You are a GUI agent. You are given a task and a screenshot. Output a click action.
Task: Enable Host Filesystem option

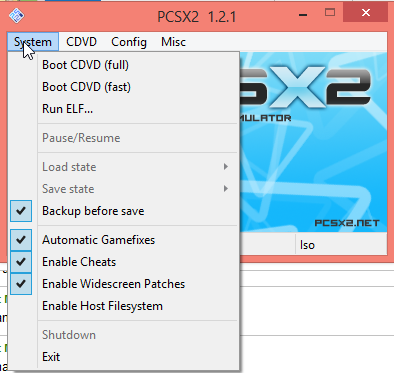[x=124, y=306]
